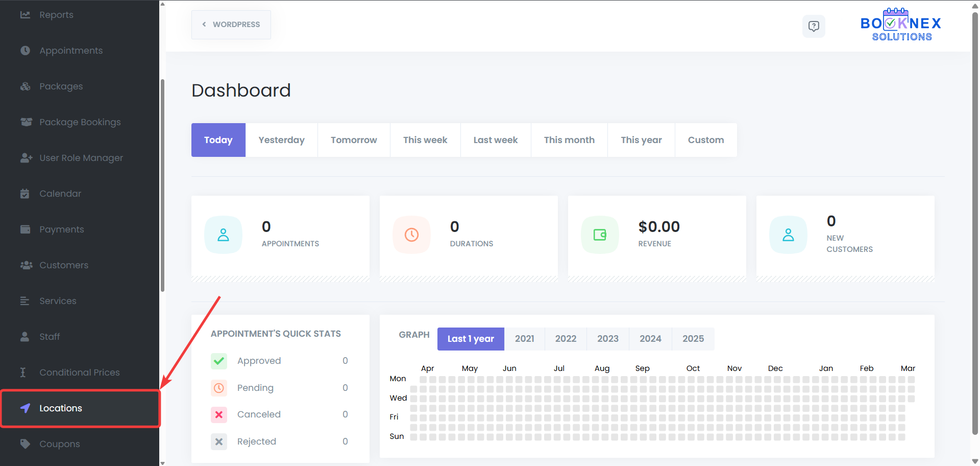Open Conditional Prices in sidebar
Image resolution: width=980 pixels, height=466 pixels.
pyautogui.click(x=80, y=372)
